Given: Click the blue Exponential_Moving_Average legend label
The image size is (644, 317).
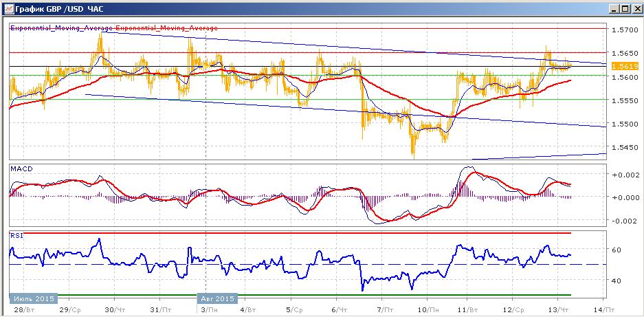Looking at the screenshot, I should 61,28.
